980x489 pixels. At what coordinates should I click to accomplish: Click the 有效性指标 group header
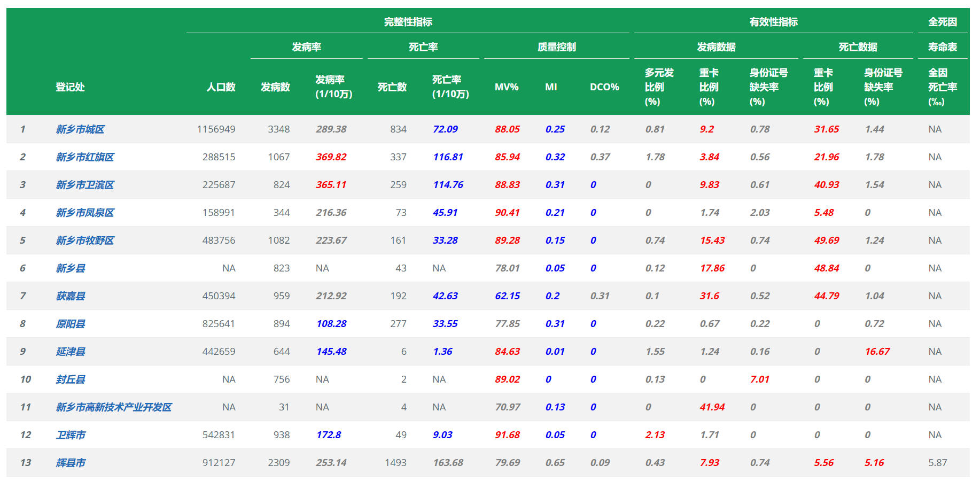point(773,22)
